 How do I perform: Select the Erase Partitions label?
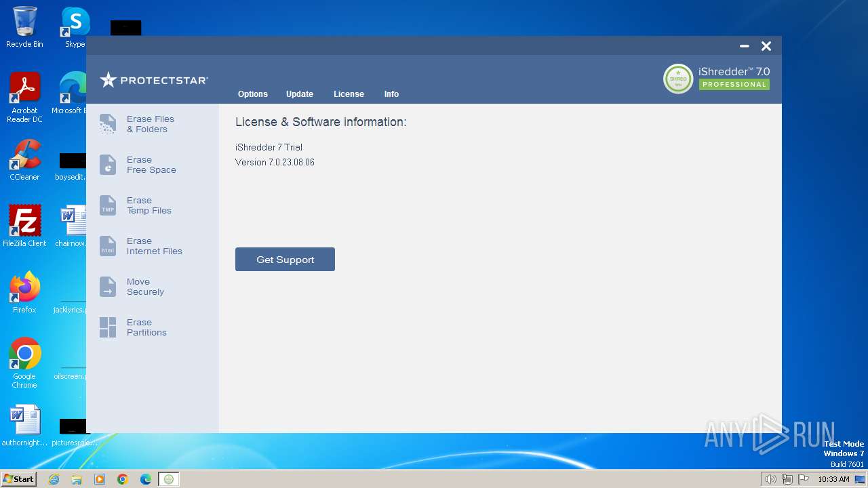tap(146, 327)
